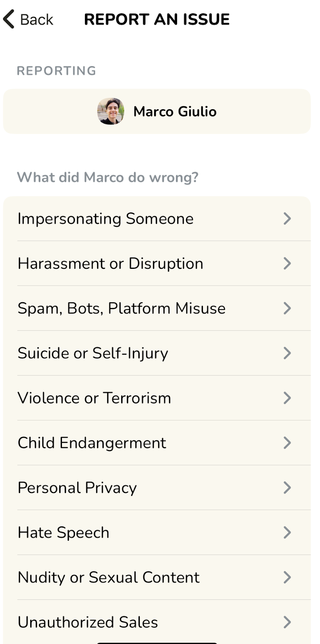
Task: Tap the Back arrow icon
Action: click(9, 19)
